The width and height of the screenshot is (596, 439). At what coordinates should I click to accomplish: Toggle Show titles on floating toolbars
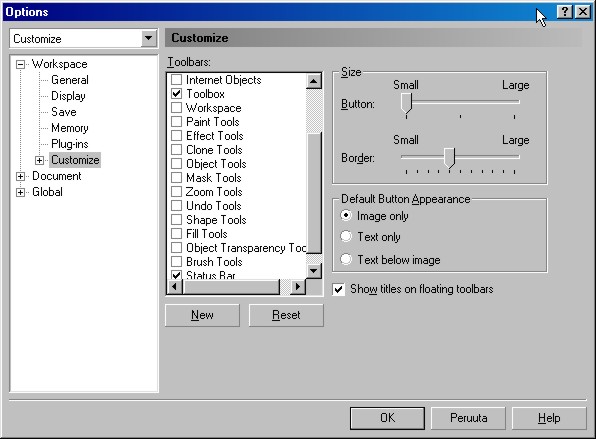(338, 290)
